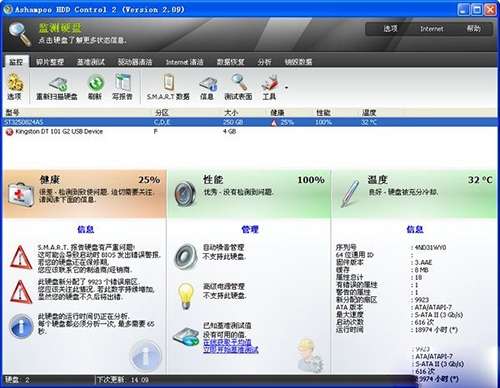Click the 测试表面 surface test magnifier icon
Image resolution: width=500 pixels, height=388 pixels.
239,83
